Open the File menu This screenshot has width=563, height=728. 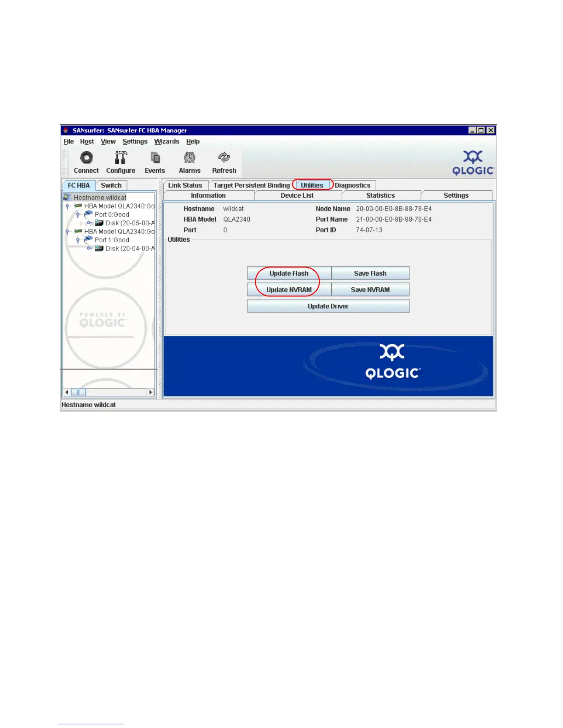click(x=69, y=142)
